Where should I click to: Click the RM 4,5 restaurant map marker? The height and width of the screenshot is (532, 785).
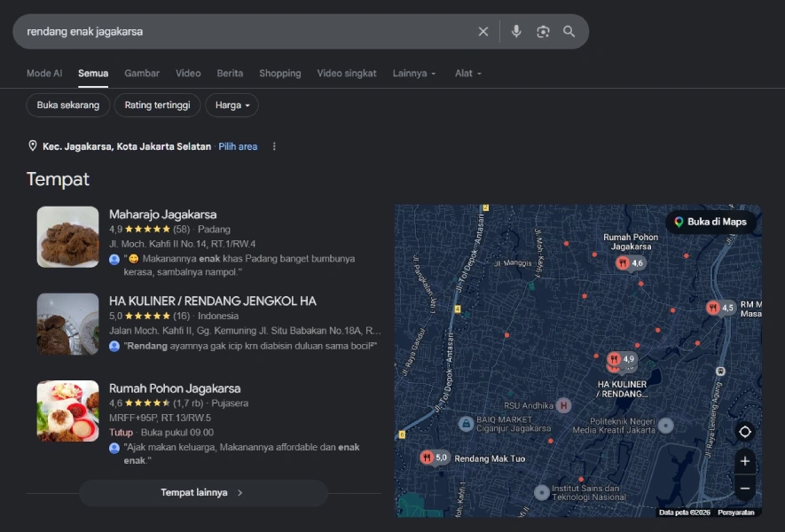click(x=720, y=308)
